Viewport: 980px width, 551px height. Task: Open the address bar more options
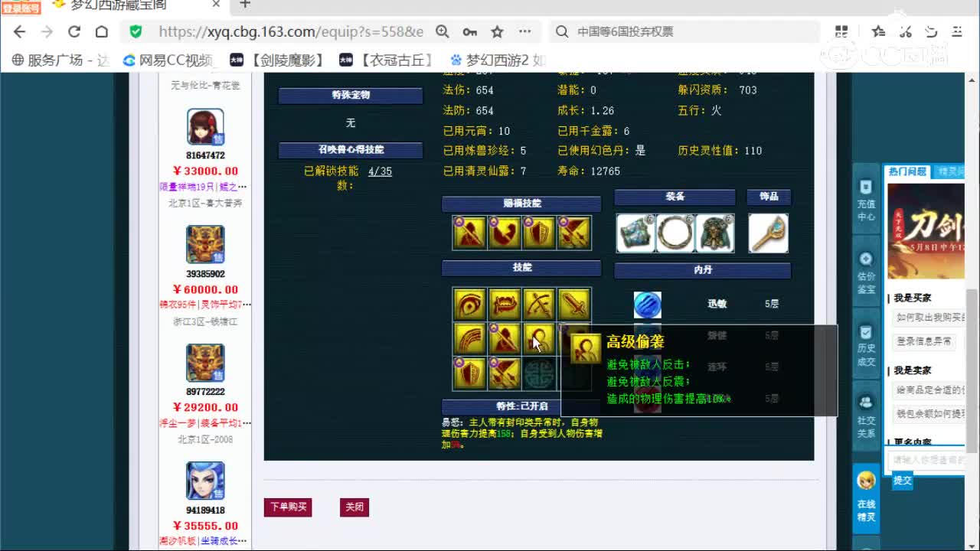point(525,31)
